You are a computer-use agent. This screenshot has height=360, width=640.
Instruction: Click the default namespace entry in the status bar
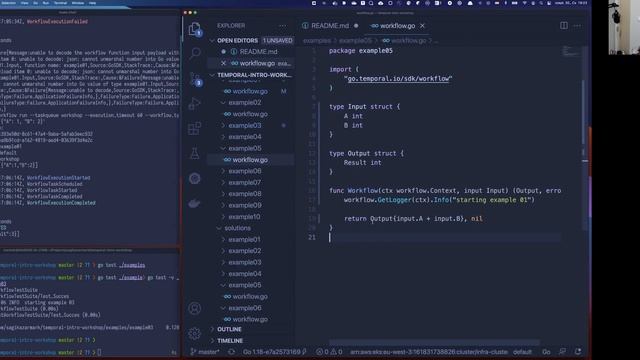522,351
